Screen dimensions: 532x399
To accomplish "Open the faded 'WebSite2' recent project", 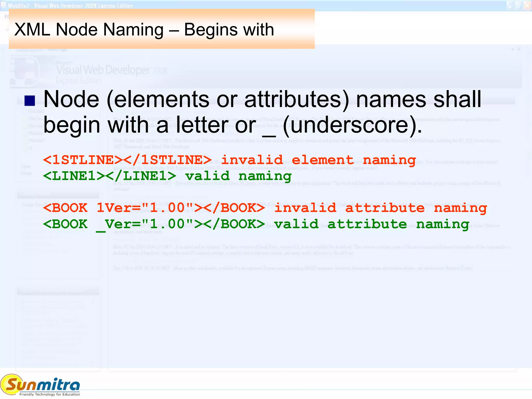I will 36,111.
